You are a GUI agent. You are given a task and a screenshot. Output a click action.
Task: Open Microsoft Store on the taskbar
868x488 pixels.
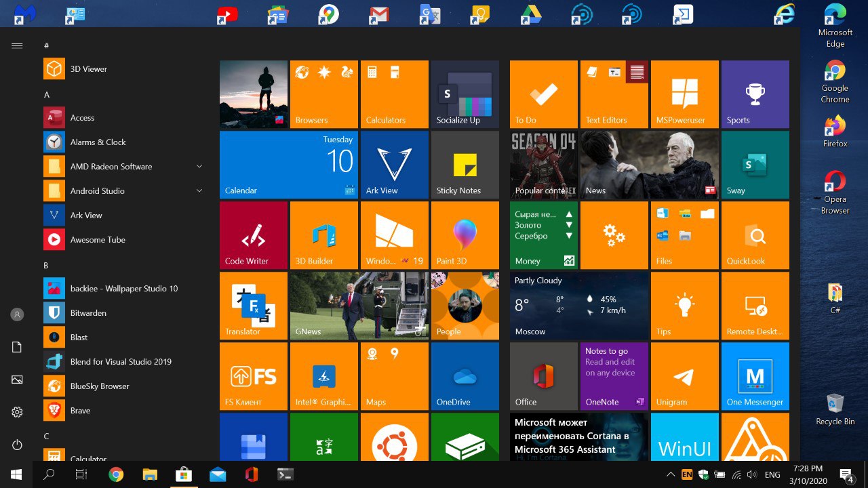pos(184,474)
